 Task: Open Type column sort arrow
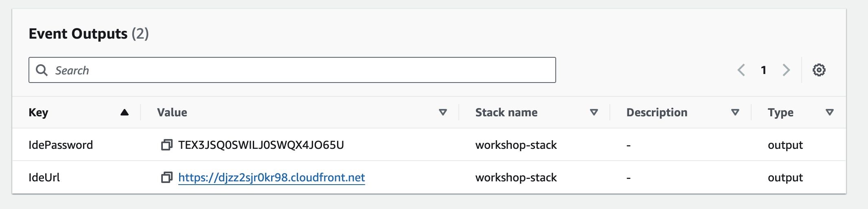pos(830,112)
